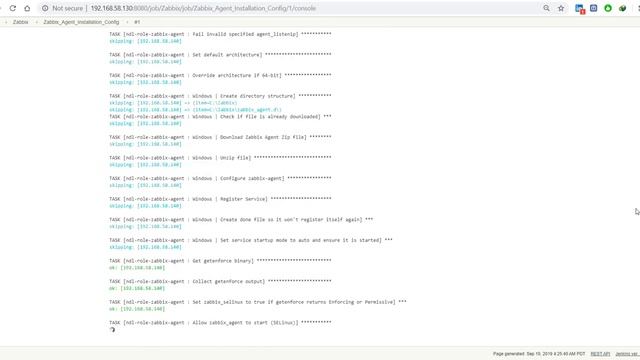Select the 'Configure zabbix-agent' task line
640x360 pixels.
[220, 178]
